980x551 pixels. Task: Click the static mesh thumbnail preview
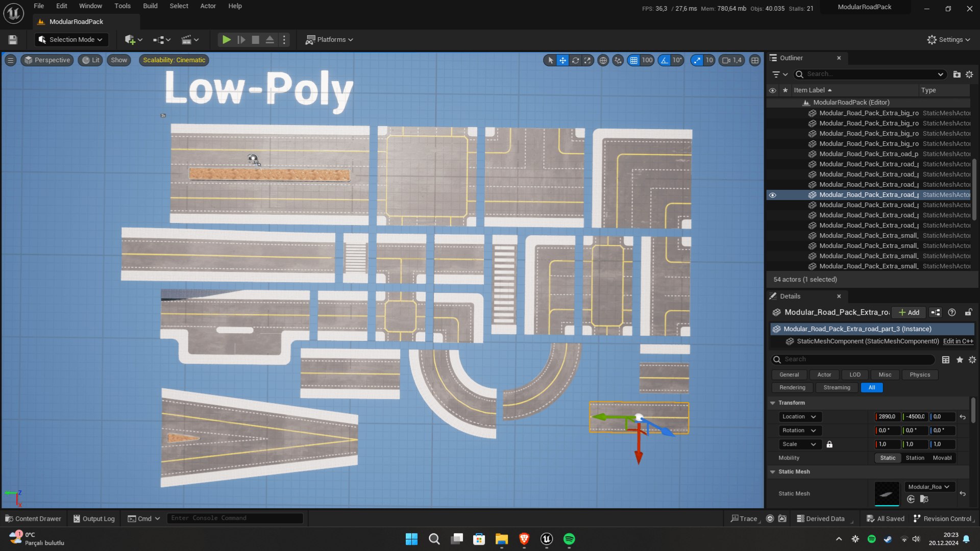(x=887, y=493)
